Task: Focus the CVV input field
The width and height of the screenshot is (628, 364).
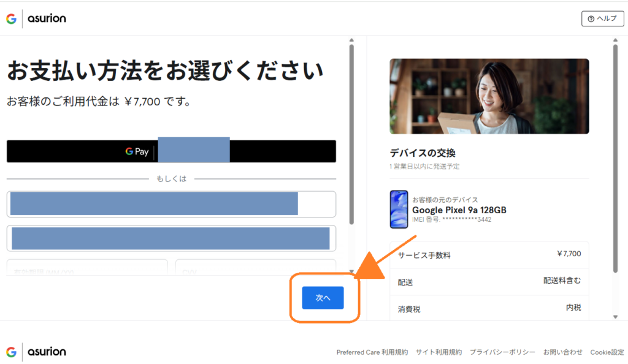Action: pyautogui.click(x=255, y=268)
